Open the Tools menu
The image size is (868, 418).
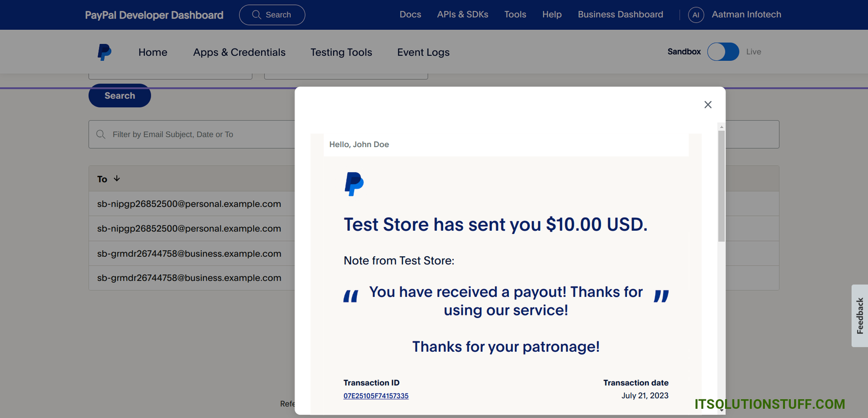tap(515, 15)
